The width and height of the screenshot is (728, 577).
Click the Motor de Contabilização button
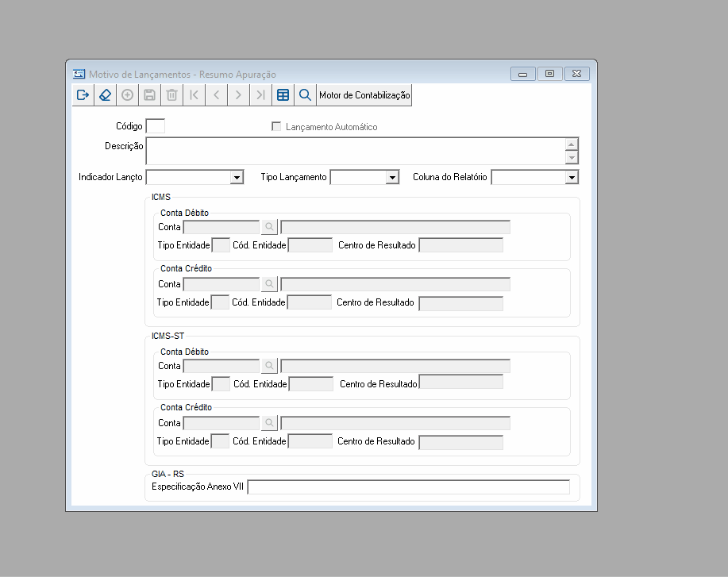364,95
